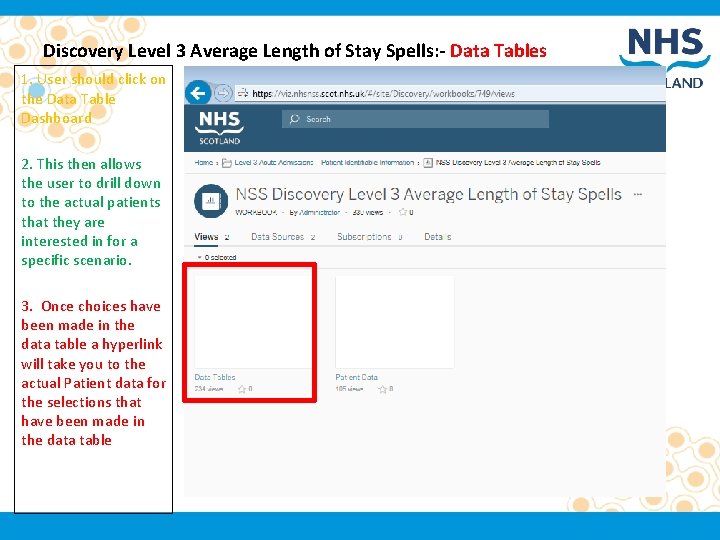Click the browser forward arrow button
Viewport: 720px width, 540px height.
[223, 94]
